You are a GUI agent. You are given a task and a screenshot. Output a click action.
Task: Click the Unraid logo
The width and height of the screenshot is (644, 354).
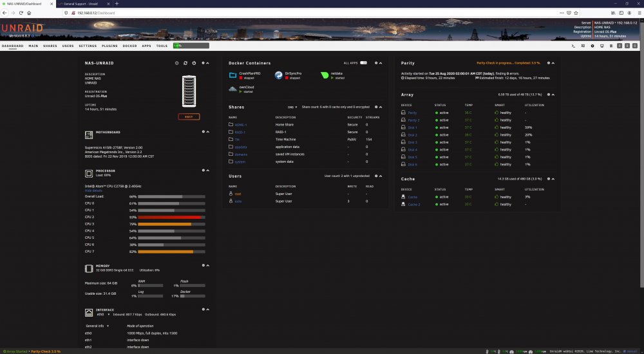click(22, 28)
